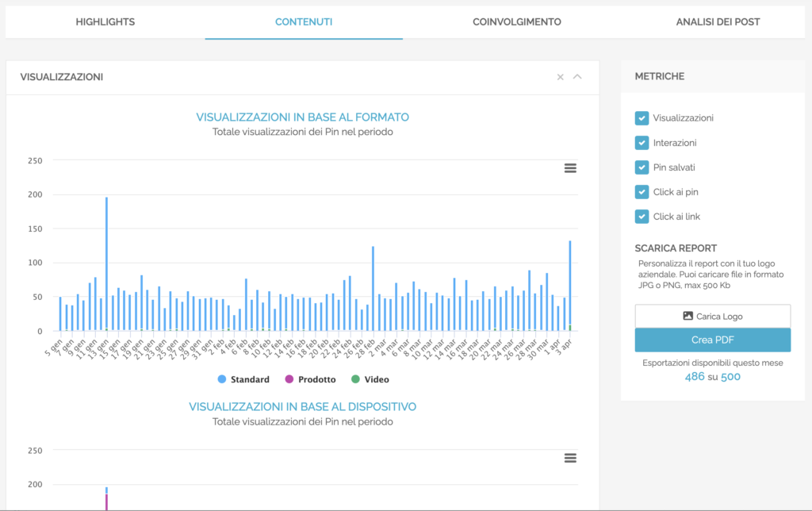This screenshot has width=812, height=511.
Task: Click the tallest bar near 13 gen
Action: coord(107,263)
